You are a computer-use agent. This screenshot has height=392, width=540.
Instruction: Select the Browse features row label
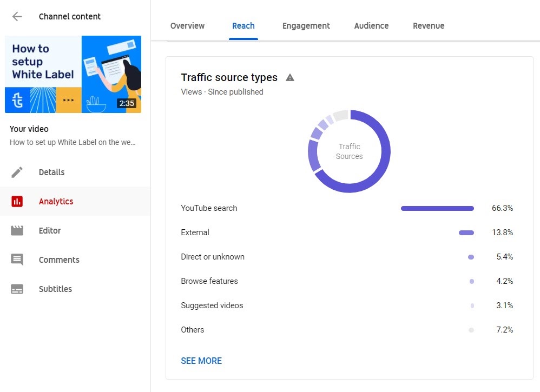coord(209,281)
